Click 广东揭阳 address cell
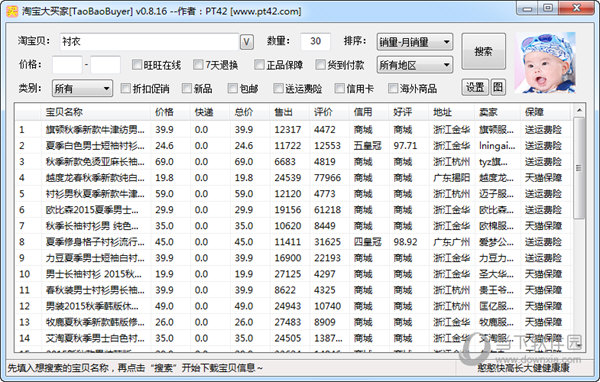 452,178
